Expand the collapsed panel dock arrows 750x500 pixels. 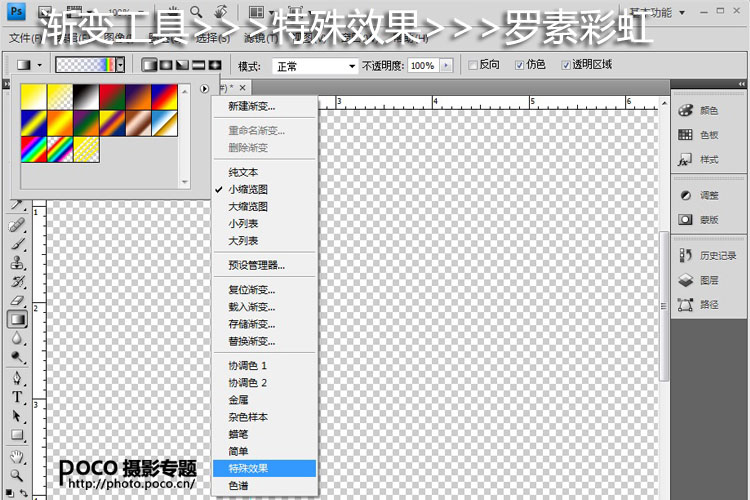pos(741,84)
